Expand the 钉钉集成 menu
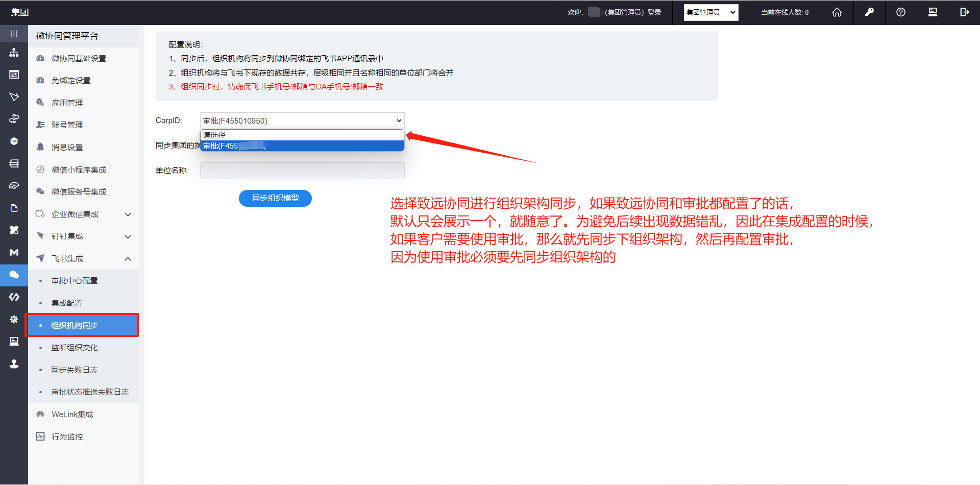980x485 pixels. 84,236
